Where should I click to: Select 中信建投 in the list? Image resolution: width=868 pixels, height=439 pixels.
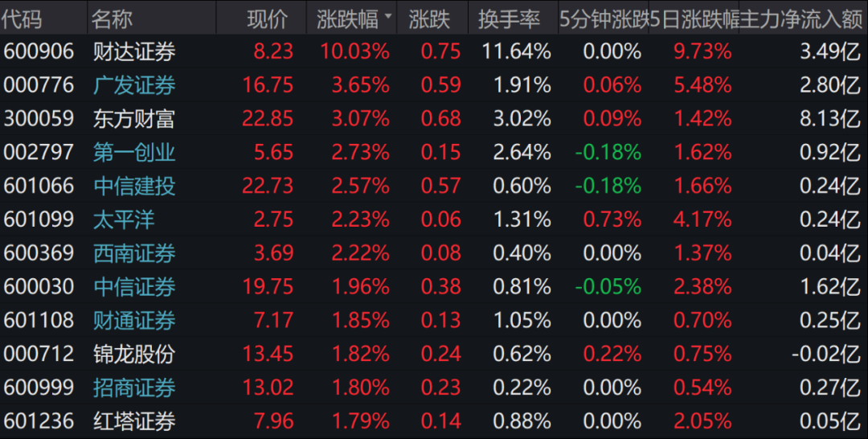tap(134, 186)
